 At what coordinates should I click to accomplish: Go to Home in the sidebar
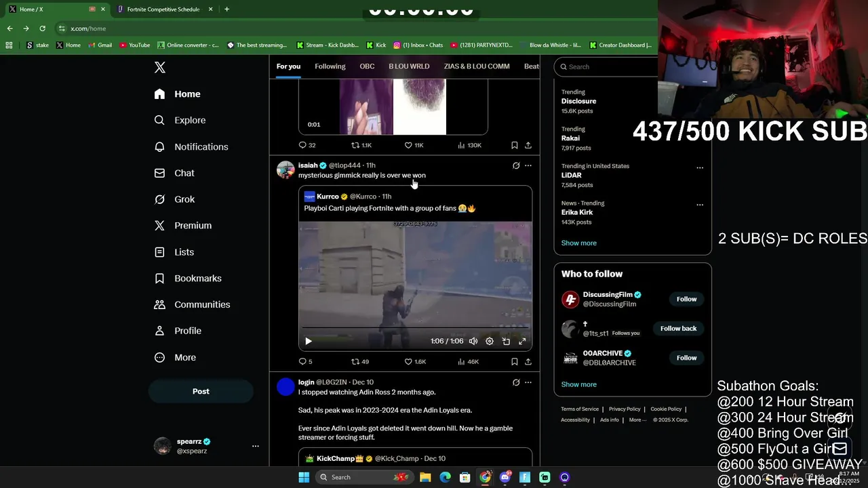coord(177,94)
